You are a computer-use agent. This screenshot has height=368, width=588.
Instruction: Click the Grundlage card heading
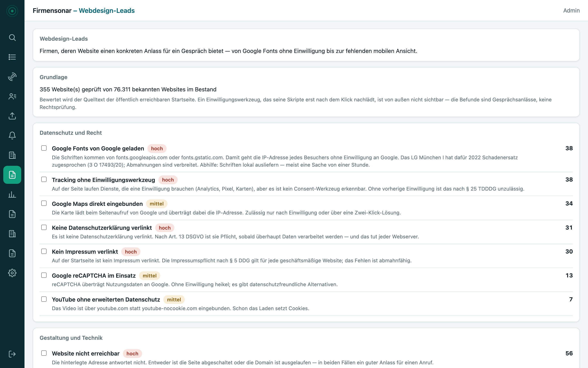(53, 77)
